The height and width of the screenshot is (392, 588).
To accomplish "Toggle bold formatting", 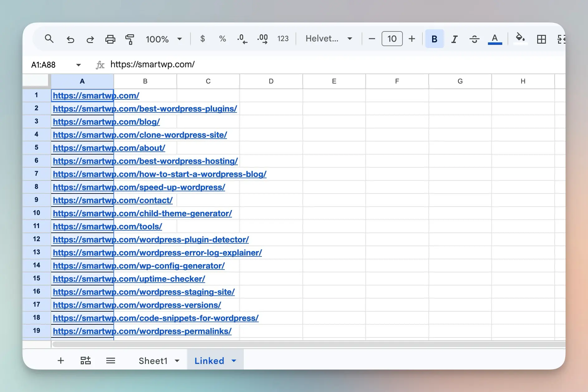I will pyautogui.click(x=434, y=39).
